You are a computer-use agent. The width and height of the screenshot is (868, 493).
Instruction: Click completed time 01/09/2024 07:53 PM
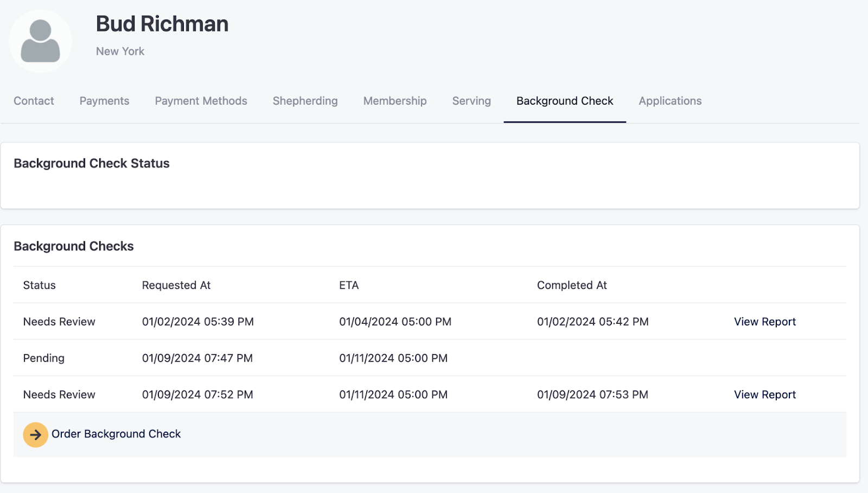[592, 394]
